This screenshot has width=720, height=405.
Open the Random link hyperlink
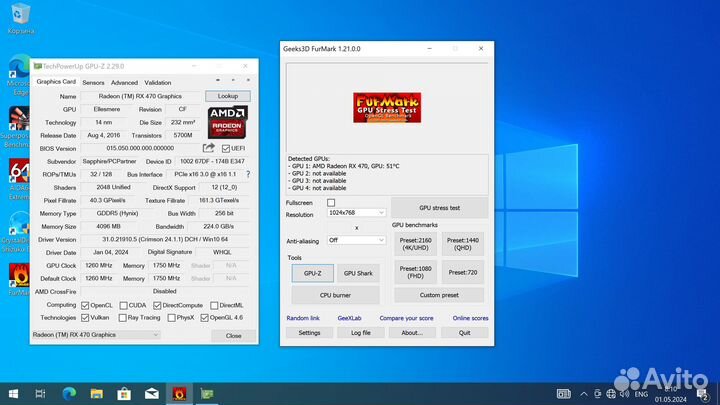click(x=303, y=318)
